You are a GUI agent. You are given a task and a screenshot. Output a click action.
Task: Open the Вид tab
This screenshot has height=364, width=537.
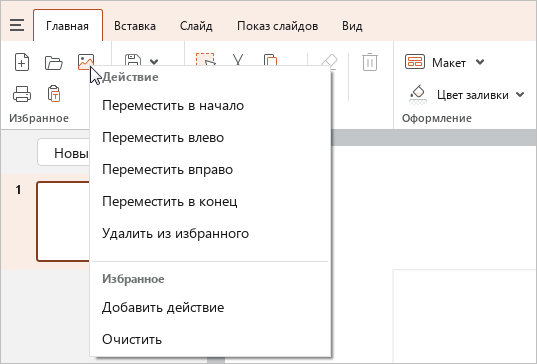[352, 26]
